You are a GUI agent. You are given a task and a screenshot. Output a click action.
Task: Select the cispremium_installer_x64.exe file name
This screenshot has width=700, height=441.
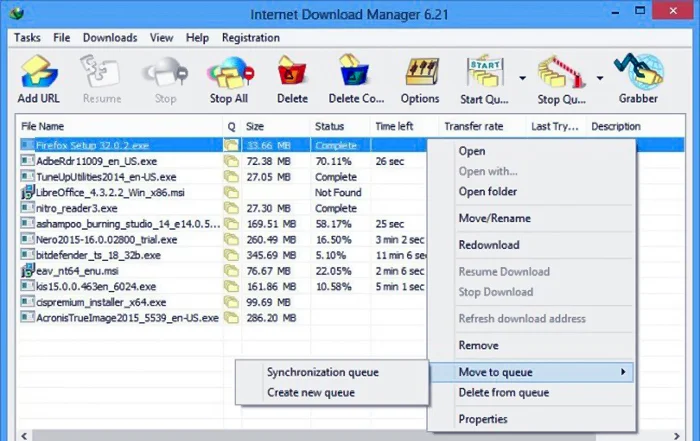101,302
